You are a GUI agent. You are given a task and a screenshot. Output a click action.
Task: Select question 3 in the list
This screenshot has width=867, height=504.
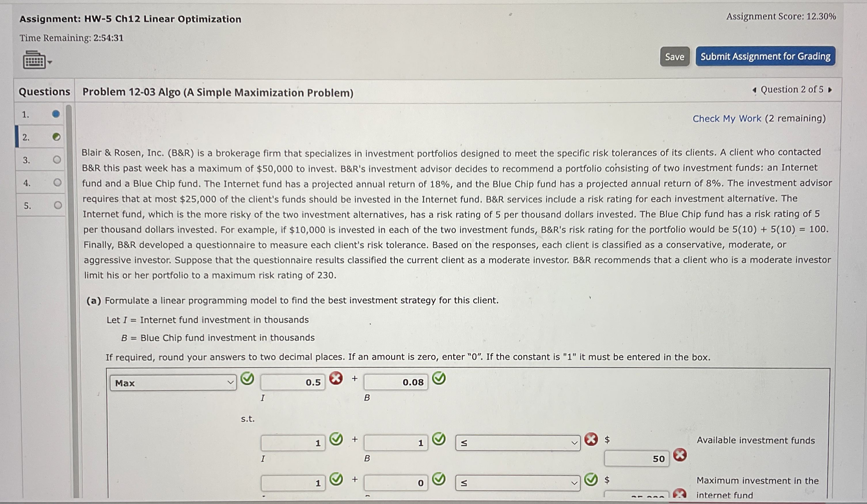click(40, 160)
